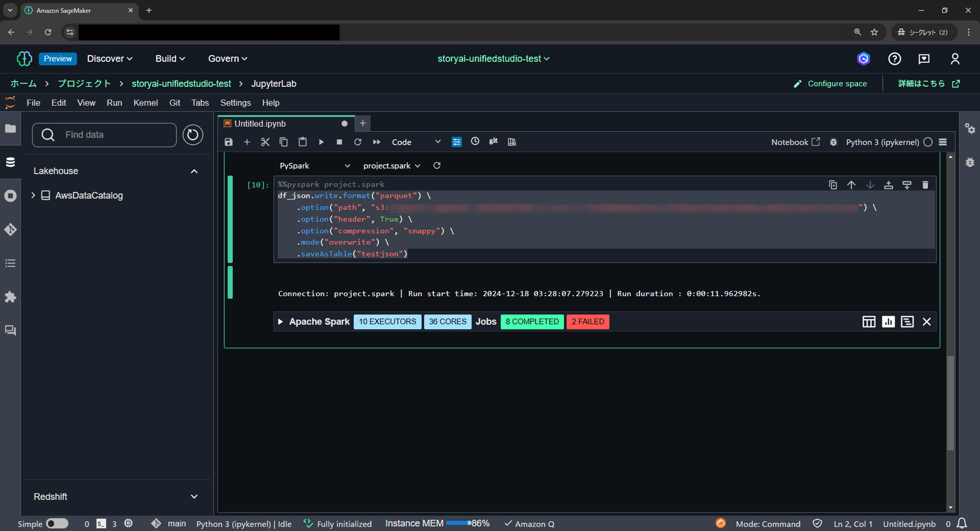Open the storyai-unifiedstudio-test project switcher
Image resolution: width=980 pixels, height=531 pixels.
click(x=493, y=59)
